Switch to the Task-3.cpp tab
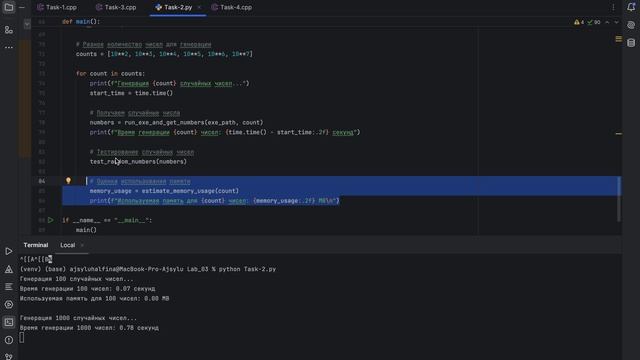The image size is (640, 360). point(116,7)
